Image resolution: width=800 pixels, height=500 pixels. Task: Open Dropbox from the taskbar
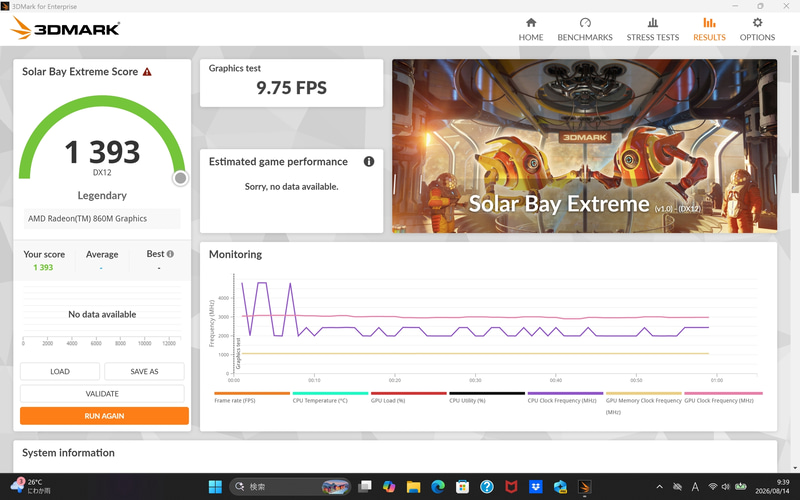[x=536, y=487]
